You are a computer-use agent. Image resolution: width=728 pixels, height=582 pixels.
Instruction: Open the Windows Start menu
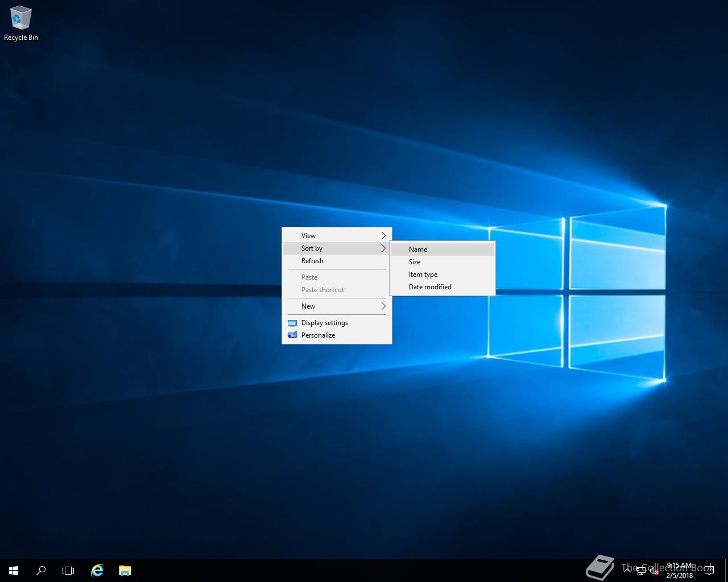click(x=14, y=571)
